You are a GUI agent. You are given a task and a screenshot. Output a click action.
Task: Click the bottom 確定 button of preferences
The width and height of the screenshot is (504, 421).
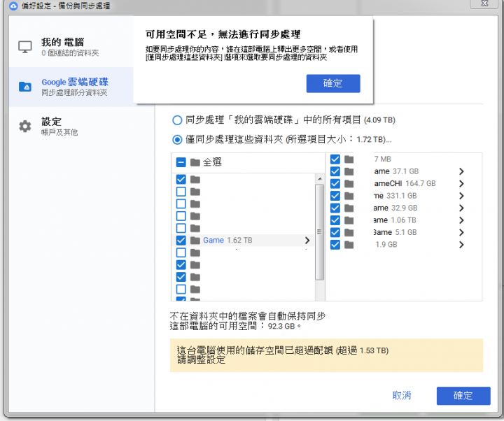[463, 396]
